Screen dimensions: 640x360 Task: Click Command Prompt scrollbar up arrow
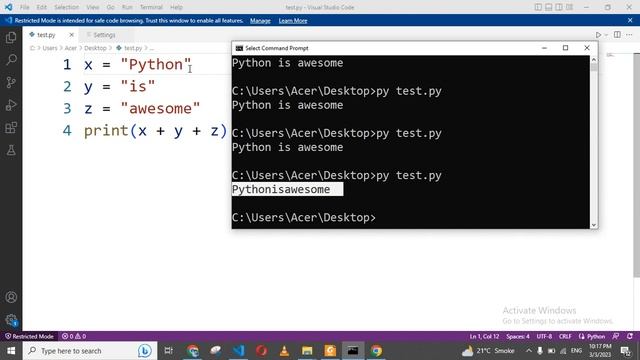tap(593, 60)
